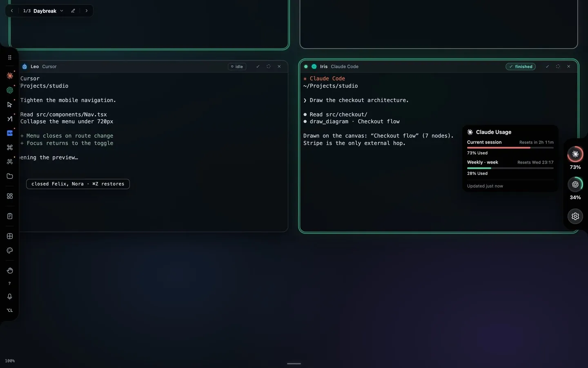Click the pencil rename icon beside Daybreak
Image resolution: width=588 pixels, height=368 pixels.
pyautogui.click(x=73, y=11)
